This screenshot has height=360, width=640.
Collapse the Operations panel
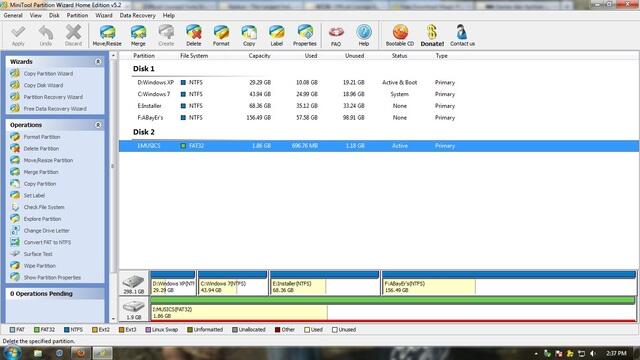coord(98,125)
